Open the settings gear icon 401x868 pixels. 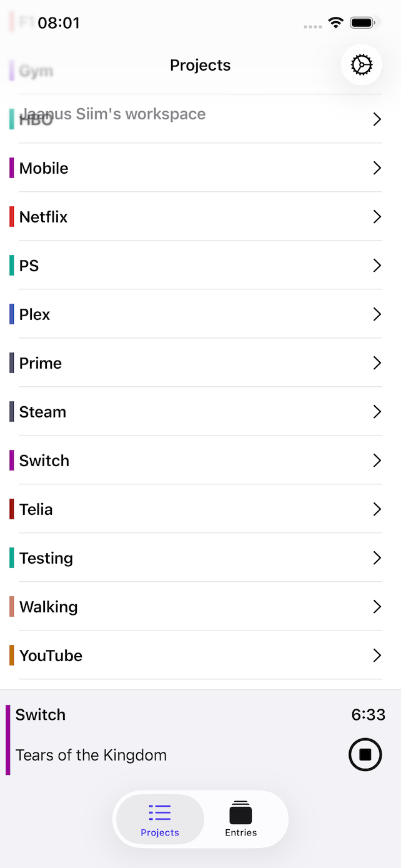pyautogui.click(x=362, y=64)
